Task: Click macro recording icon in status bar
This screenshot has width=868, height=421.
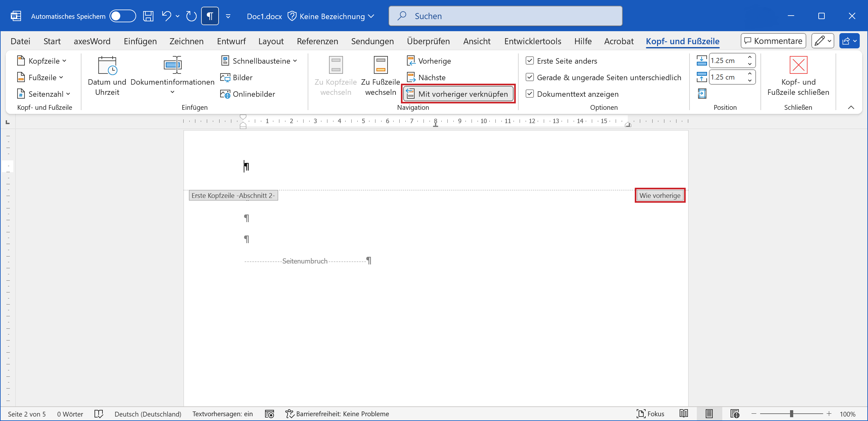Action: pyautogui.click(x=269, y=414)
